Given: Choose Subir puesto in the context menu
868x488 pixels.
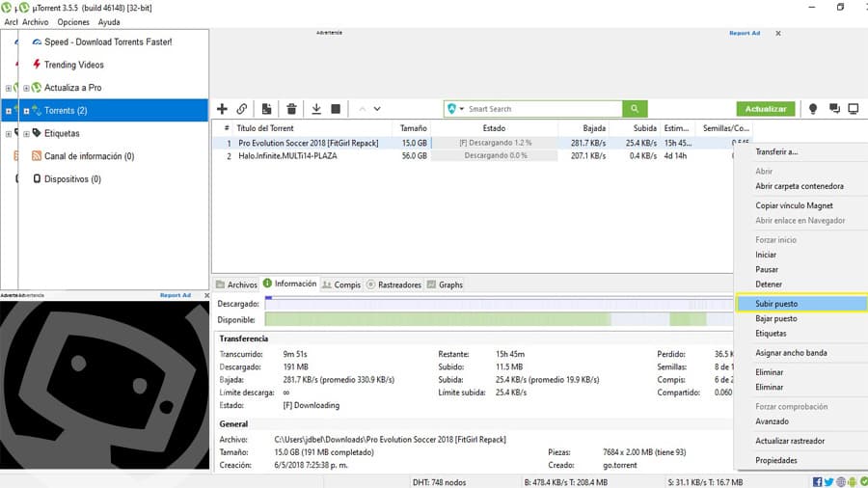Looking at the screenshot, I should [801, 303].
